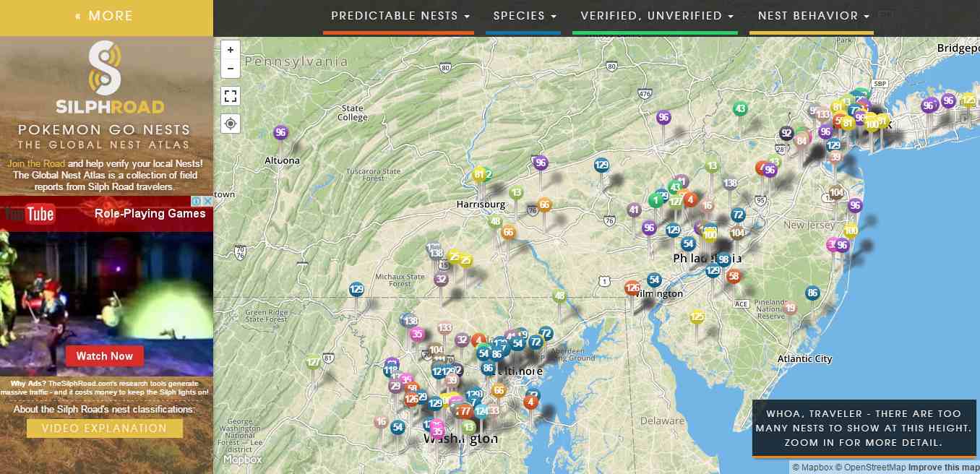This screenshot has width=980, height=474.
Task: Select green 48 marker on Maryland border
Action: pos(559,296)
